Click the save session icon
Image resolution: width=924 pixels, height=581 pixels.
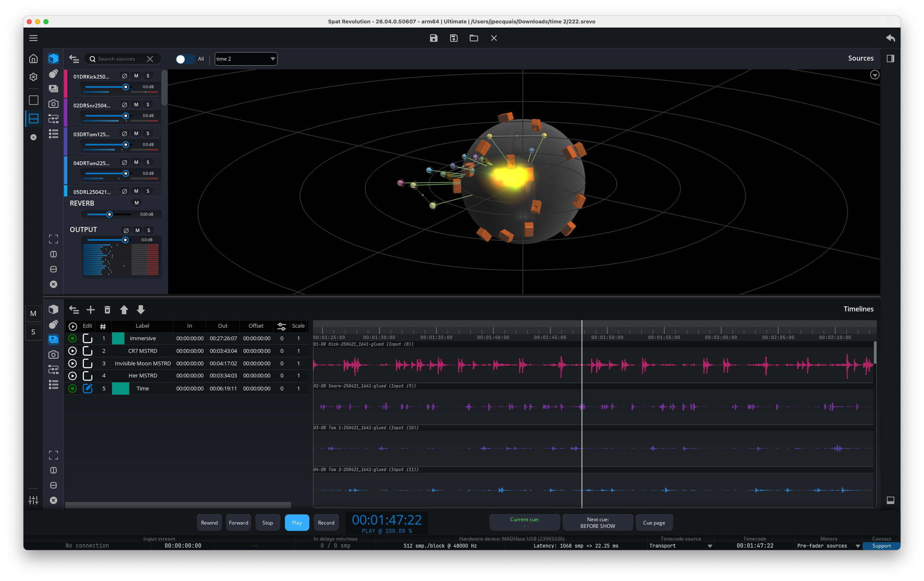point(433,38)
